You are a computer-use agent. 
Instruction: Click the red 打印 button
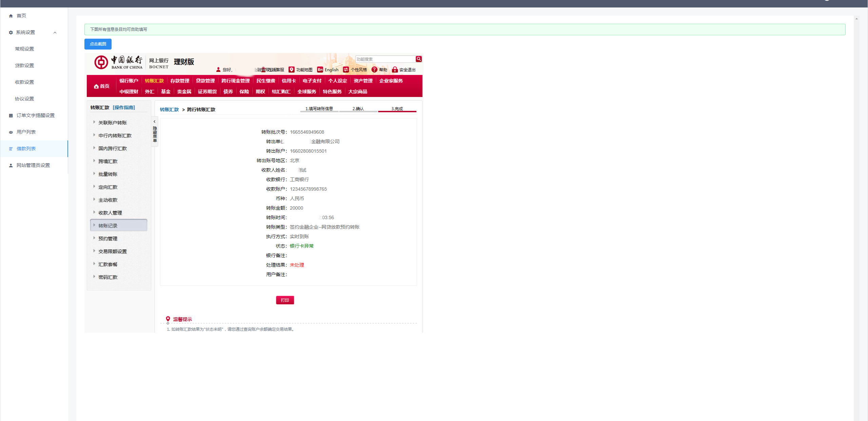(x=285, y=300)
